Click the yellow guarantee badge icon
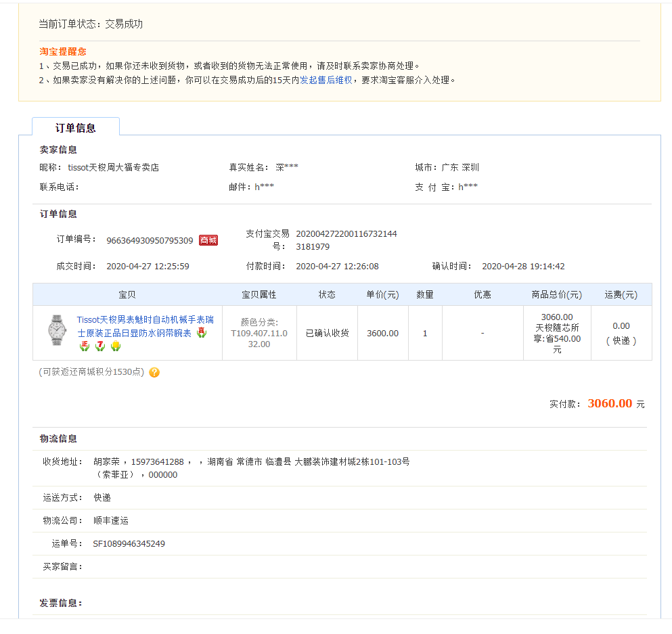This screenshot has height=634, width=672. pos(115,346)
